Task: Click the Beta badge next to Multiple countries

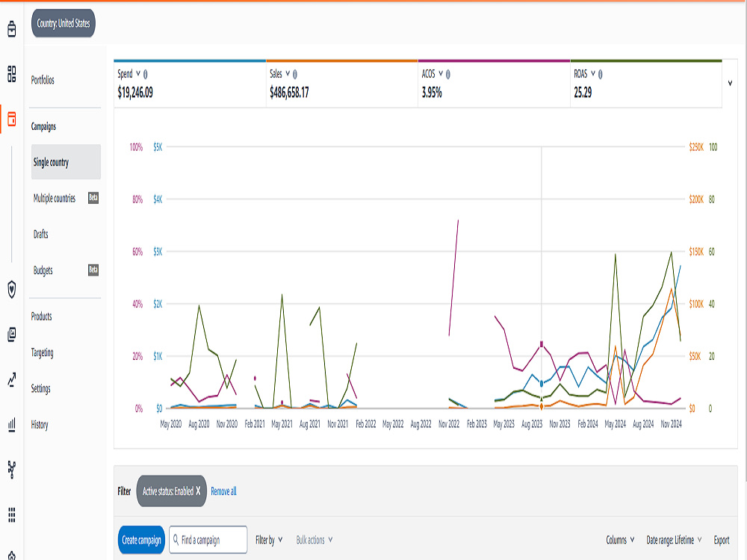Action: [93, 198]
